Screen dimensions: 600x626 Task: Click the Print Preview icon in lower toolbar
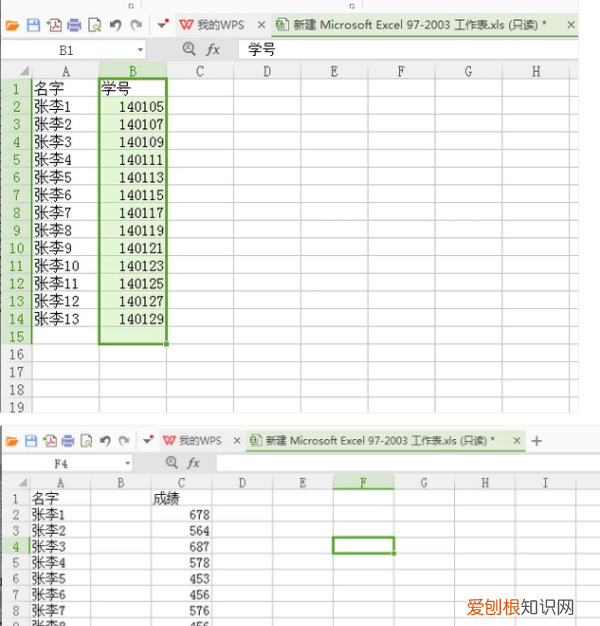[87, 441]
